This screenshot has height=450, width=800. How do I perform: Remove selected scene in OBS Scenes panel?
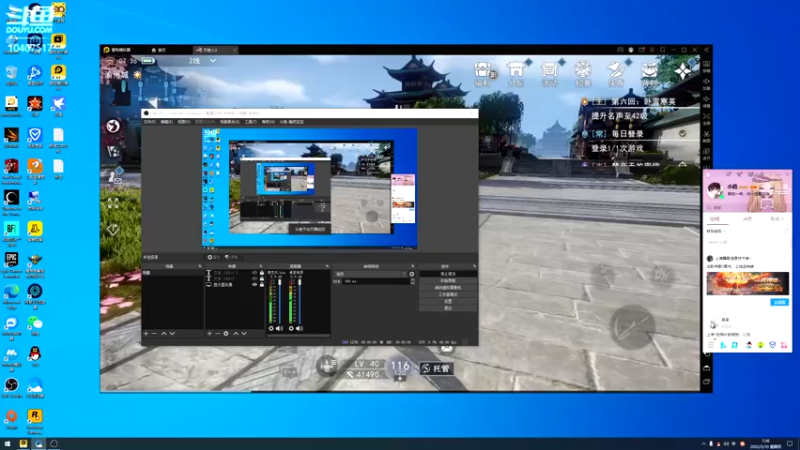point(154,334)
